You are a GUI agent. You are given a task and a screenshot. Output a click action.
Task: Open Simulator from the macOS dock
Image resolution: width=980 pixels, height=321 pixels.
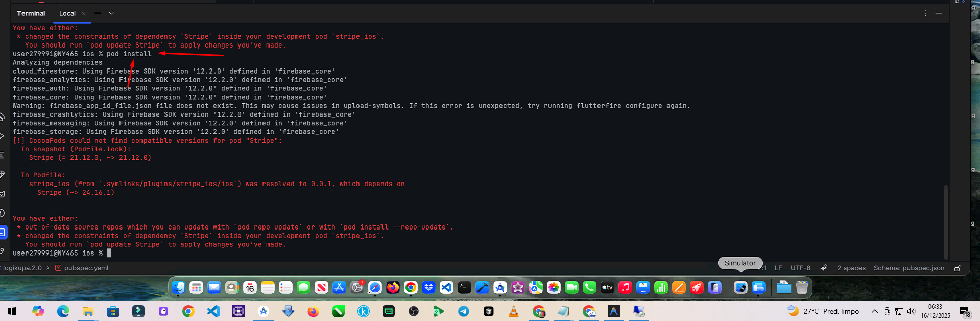click(x=740, y=288)
